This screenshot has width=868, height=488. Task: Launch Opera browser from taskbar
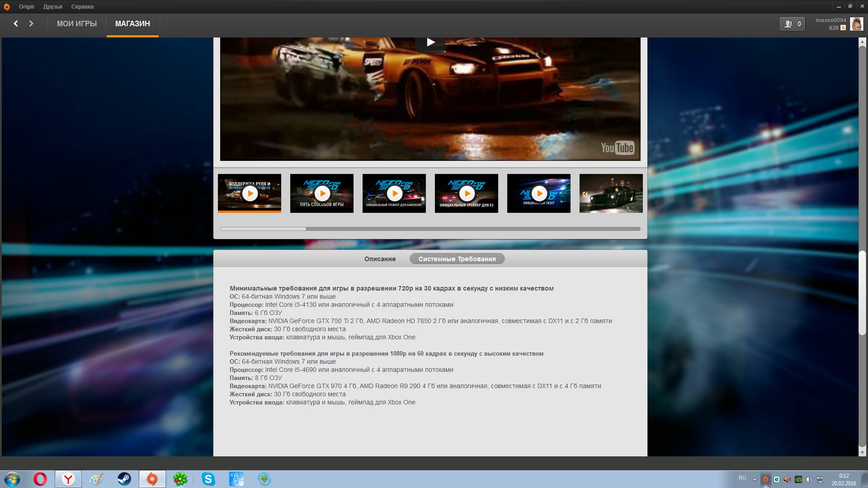40,479
